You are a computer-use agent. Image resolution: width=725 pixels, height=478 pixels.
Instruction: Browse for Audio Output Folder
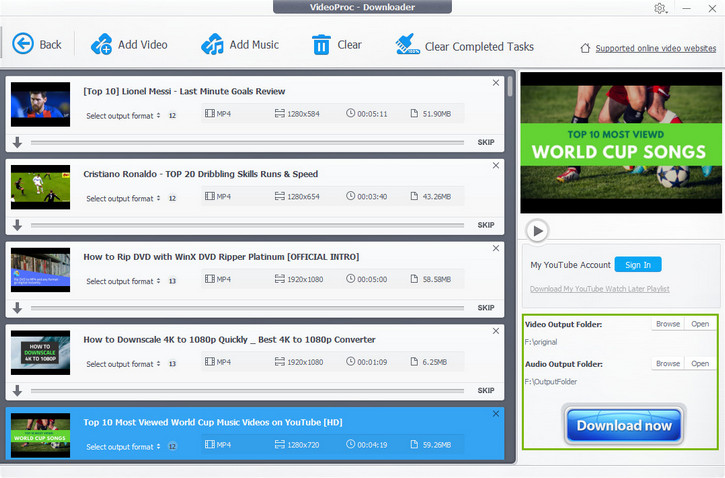tap(668, 364)
